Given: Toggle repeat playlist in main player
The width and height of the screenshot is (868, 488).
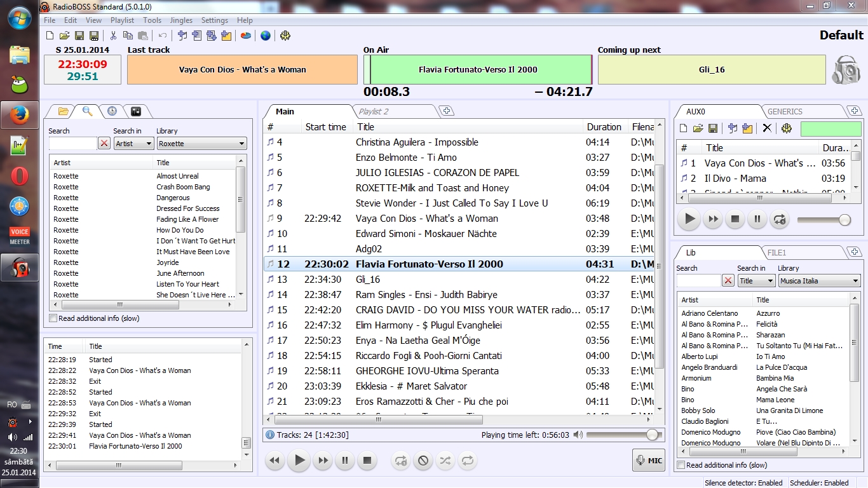Looking at the screenshot, I should click(x=468, y=461).
